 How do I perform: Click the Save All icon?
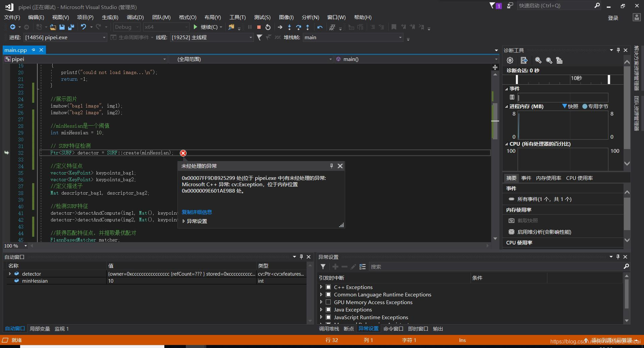click(71, 27)
